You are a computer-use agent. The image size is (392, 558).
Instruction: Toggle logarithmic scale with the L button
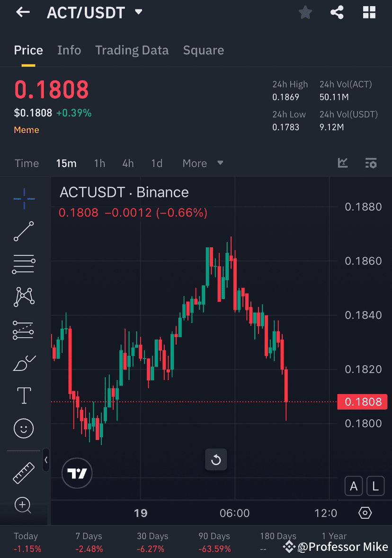(x=375, y=486)
